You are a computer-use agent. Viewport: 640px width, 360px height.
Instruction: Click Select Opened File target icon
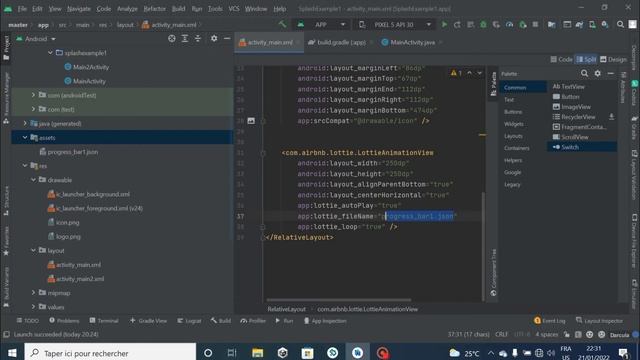click(172, 38)
